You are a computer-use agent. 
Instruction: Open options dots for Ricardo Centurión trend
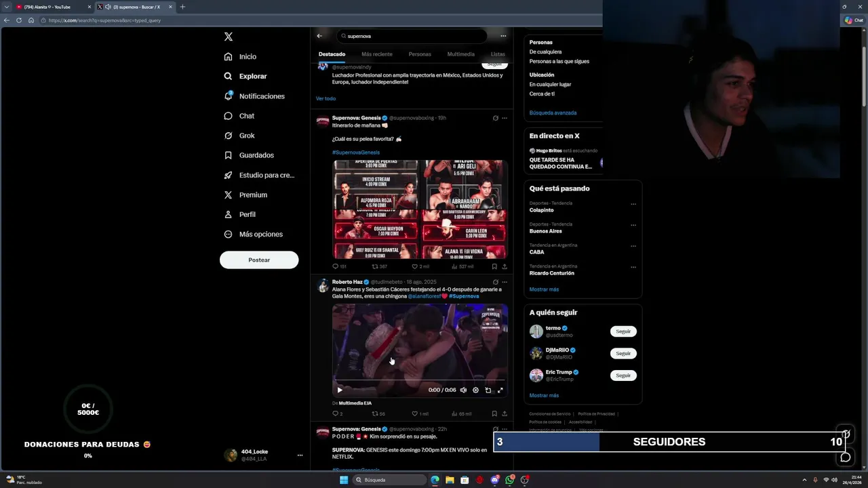pyautogui.click(x=633, y=267)
